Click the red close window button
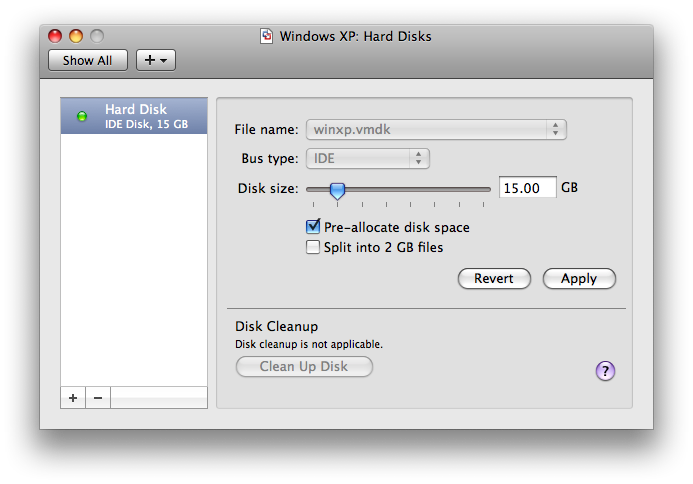 [x=55, y=36]
